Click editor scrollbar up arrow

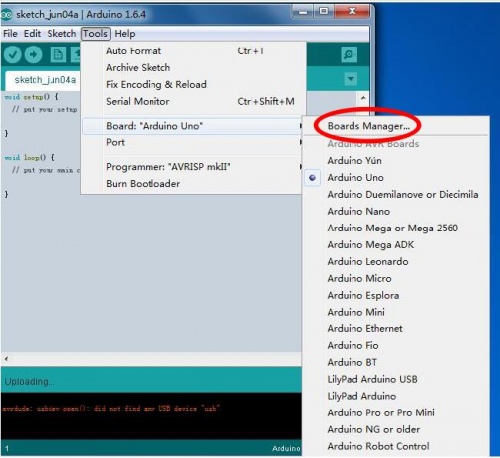click(x=363, y=98)
